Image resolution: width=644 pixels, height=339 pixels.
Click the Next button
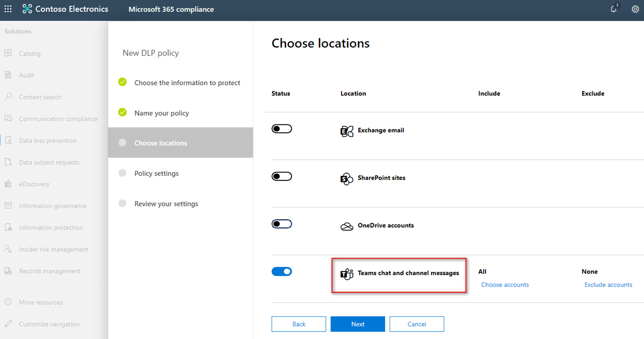pos(358,324)
